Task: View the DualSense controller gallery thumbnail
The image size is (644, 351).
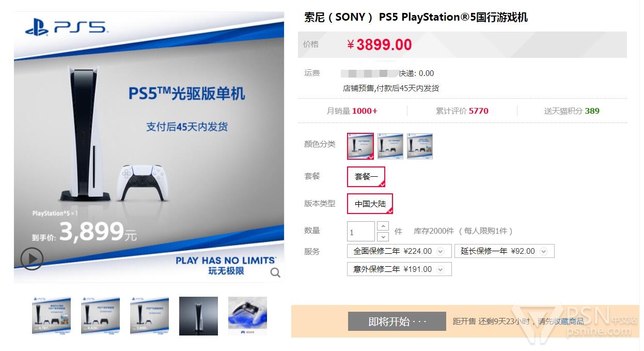Action: click(x=247, y=316)
